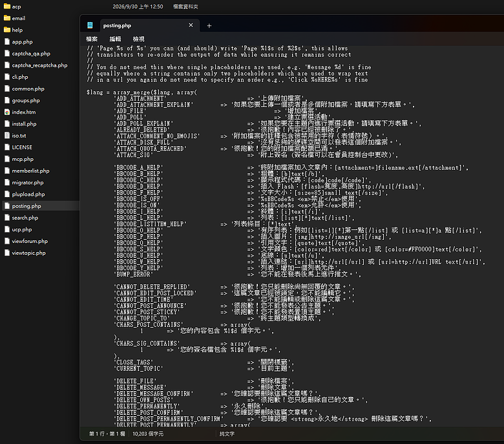504x444 pixels.
Task: Click the migrator.php file icon
Action: click(x=7, y=182)
